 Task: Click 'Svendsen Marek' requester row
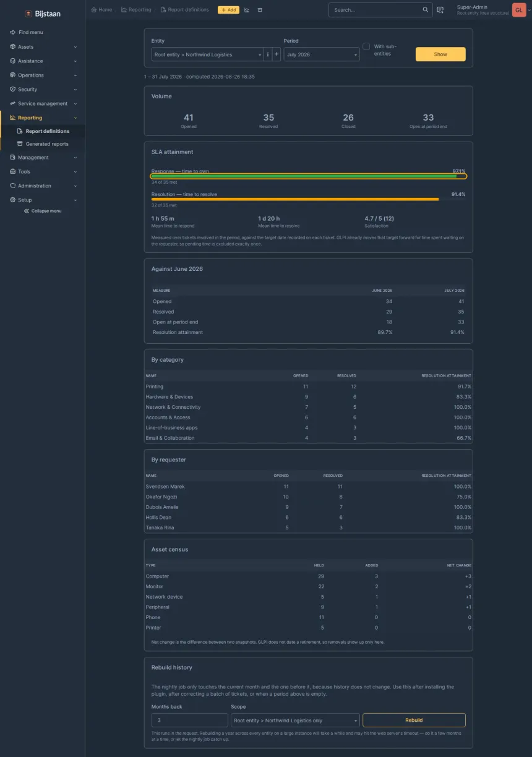309,487
